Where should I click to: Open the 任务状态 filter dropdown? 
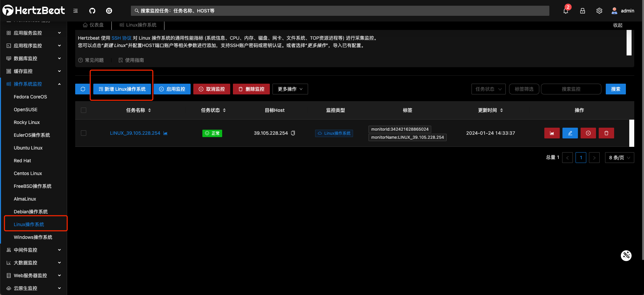tap(488, 89)
